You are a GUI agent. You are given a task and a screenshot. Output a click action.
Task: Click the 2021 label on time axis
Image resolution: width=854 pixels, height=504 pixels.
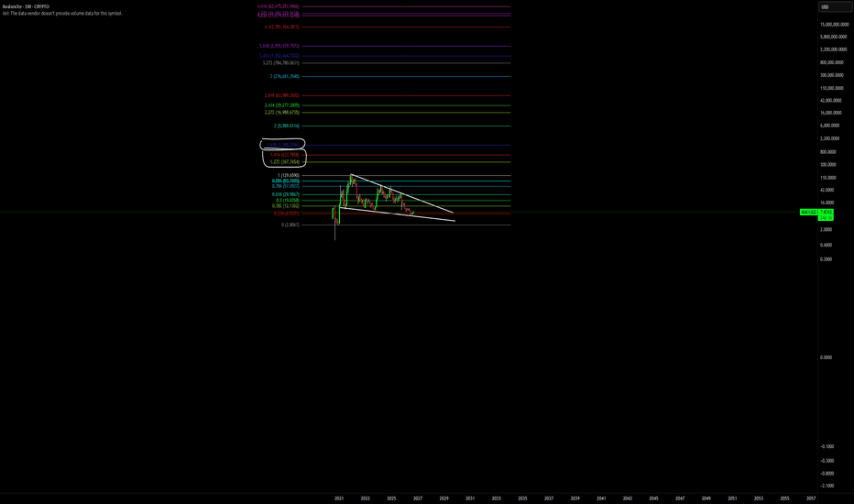339,499
